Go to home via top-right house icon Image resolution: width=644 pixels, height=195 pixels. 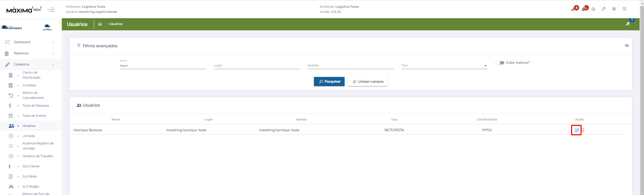click(x=593, y=9)
